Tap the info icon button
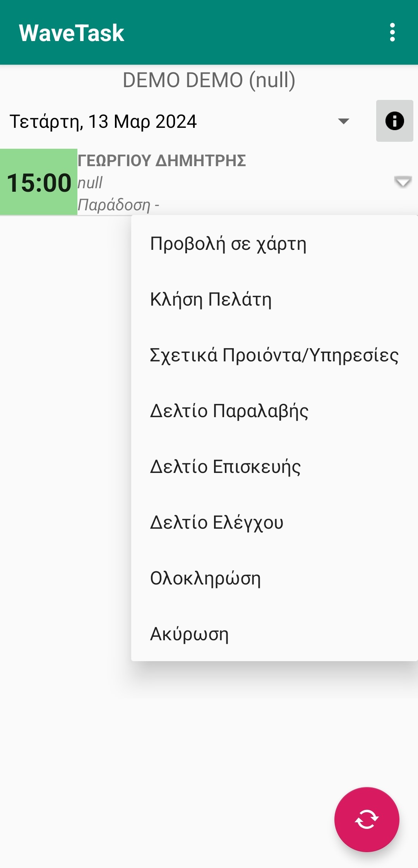 click(394, 121)
